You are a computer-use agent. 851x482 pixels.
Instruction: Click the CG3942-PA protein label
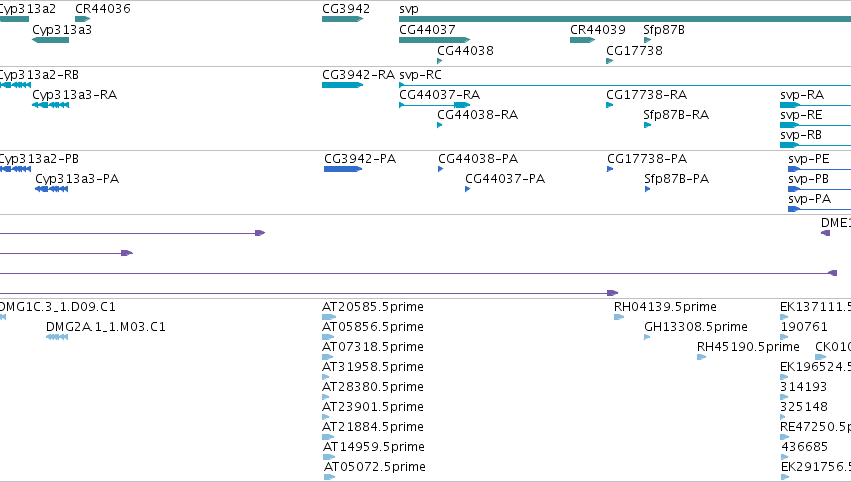[360, 158]
